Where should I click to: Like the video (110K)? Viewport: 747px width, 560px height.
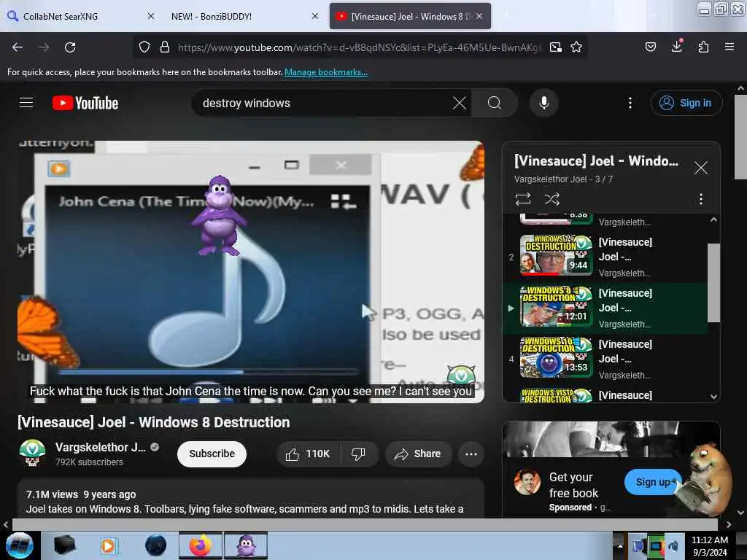[x=309, y=454]
